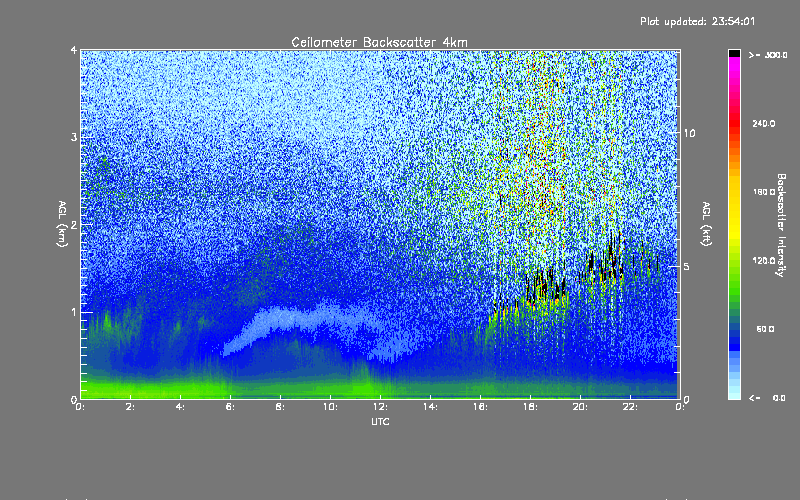Click the Backscatter Intensity colorbar label
800x500 pixels.
tap(781, 225)
